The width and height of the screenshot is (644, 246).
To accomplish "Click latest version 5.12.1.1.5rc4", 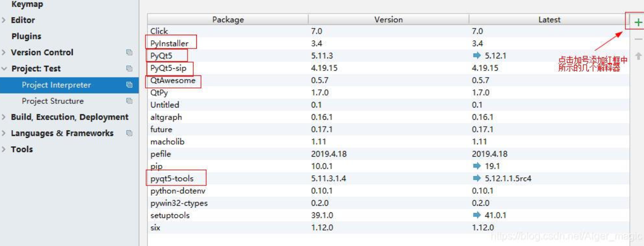I will point(508,179).
